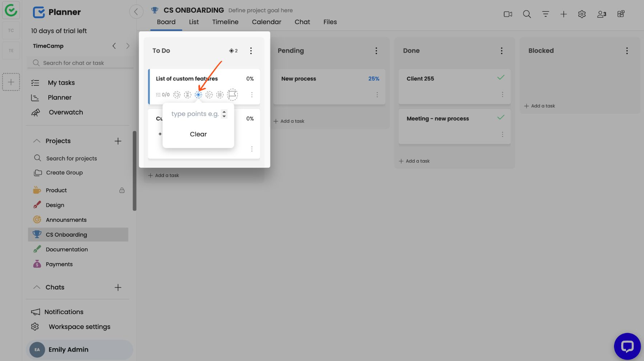This screenshot has width=644, height=361.
Task: Click the trophy icon beside CS ONBOARDING title
Action: tap(155, 10)
